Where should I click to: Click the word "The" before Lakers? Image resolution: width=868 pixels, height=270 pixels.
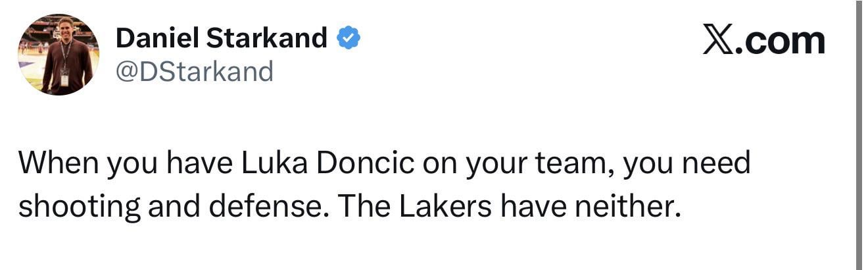(x=364, y=207)
